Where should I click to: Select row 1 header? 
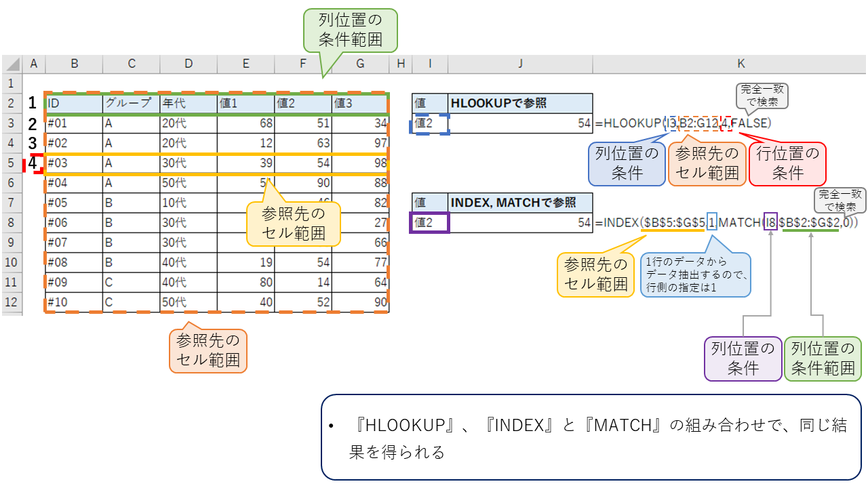12,83
